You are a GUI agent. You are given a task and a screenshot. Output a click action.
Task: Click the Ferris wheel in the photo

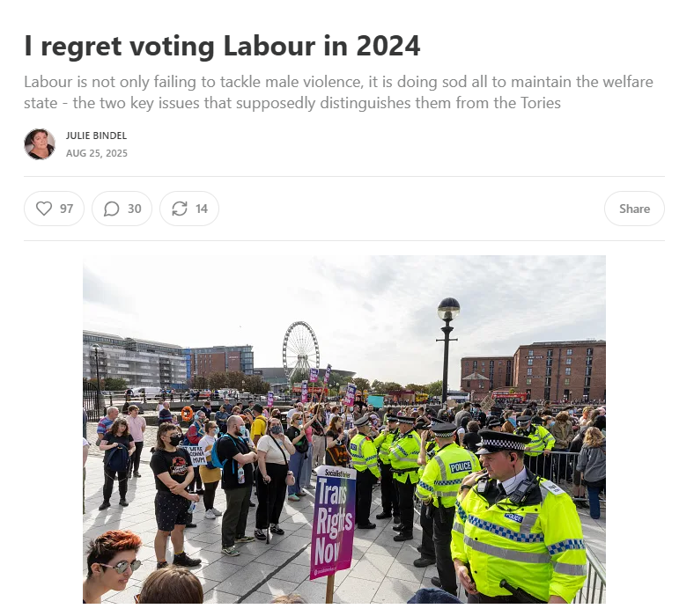301,349
